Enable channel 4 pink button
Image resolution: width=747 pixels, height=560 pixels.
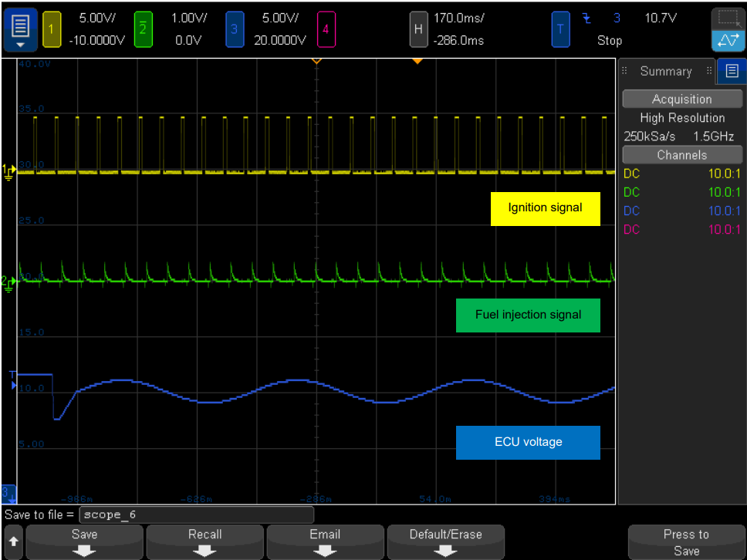tap(326, 29)
